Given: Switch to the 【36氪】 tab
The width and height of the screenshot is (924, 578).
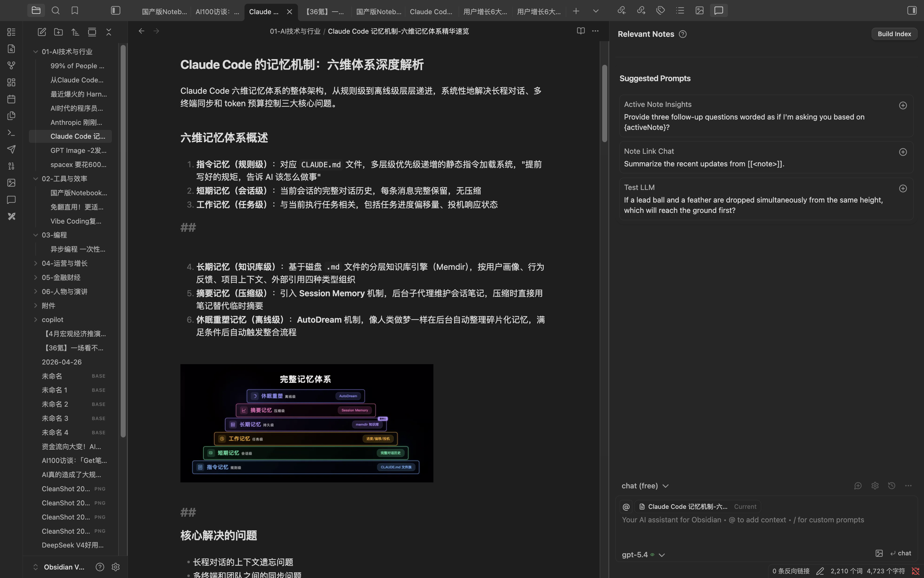Looking at the screenshot, I should (x=324, y=11).
